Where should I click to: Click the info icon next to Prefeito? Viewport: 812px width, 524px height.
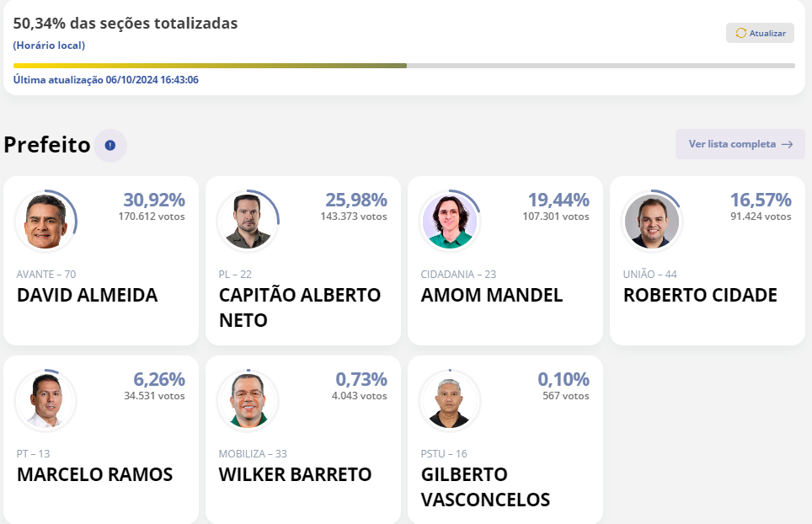110,146
